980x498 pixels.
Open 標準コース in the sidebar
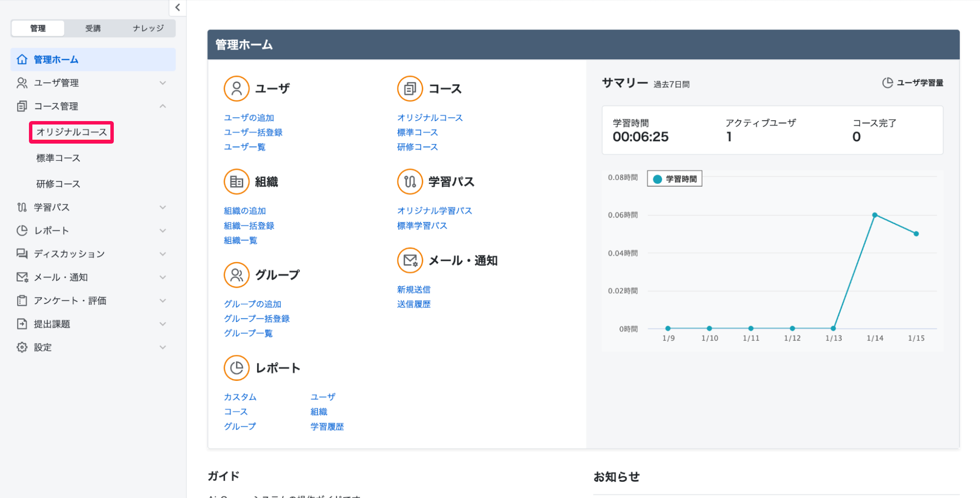tap(58, 158)
